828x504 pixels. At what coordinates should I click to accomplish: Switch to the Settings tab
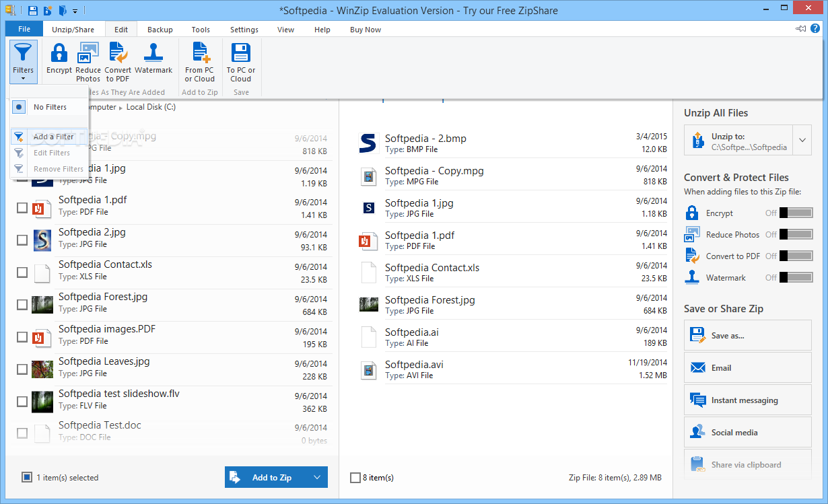tap(244, 30)
